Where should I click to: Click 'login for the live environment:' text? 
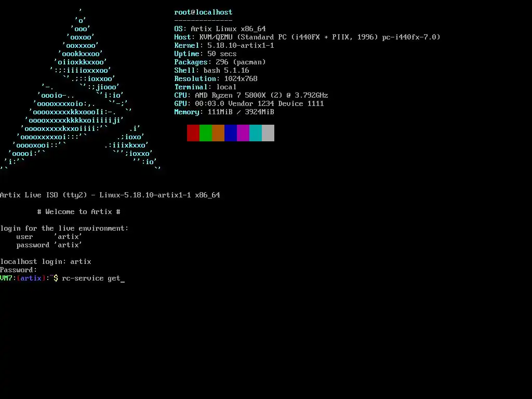[x=64, y=229]
